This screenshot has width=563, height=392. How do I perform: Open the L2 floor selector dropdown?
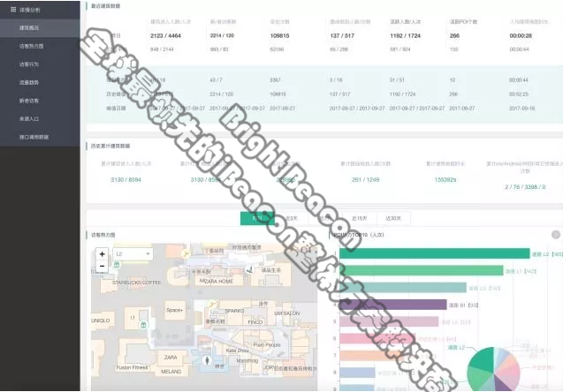click(x=133, y=254)
